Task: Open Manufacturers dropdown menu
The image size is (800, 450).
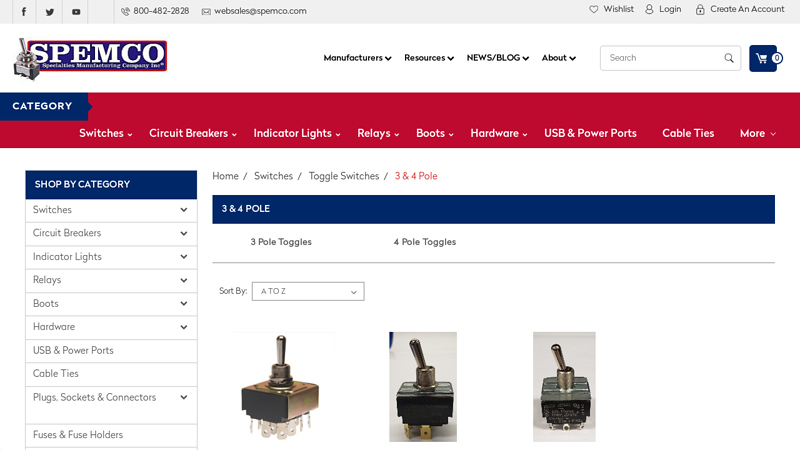Action: click(x=357, y=58)
